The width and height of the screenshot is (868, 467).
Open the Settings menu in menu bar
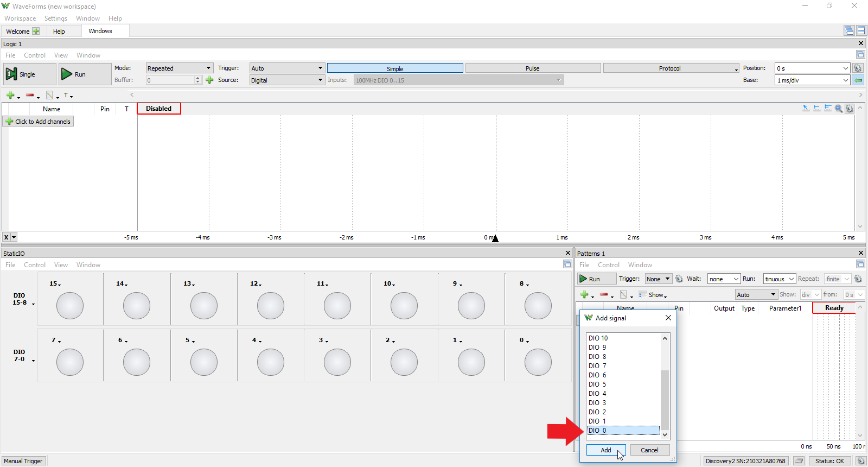tap(55, 18)
